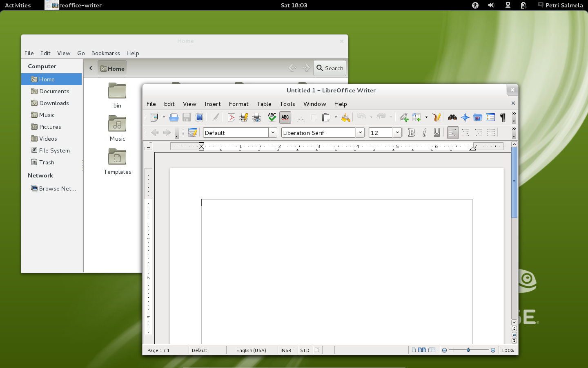Click the Hyperlink icon
588x368 pixels.
[x=404, y=118]
